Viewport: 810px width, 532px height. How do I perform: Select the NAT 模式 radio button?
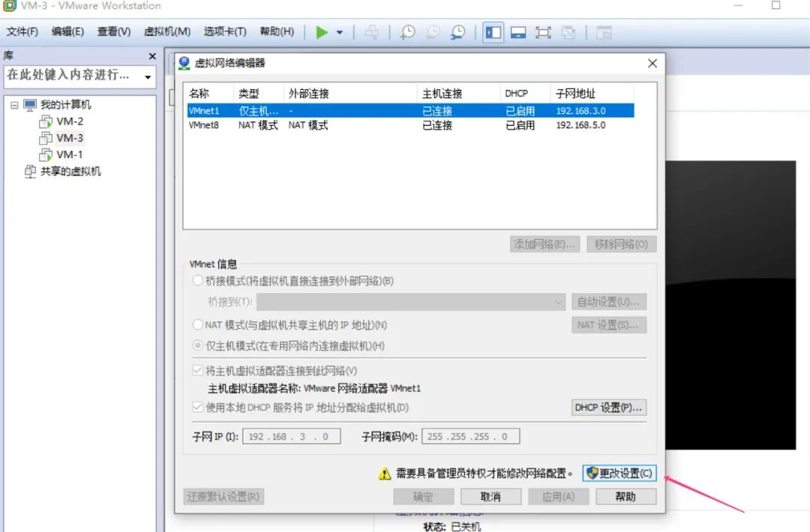pyautogui.click(x=197, y=324)
